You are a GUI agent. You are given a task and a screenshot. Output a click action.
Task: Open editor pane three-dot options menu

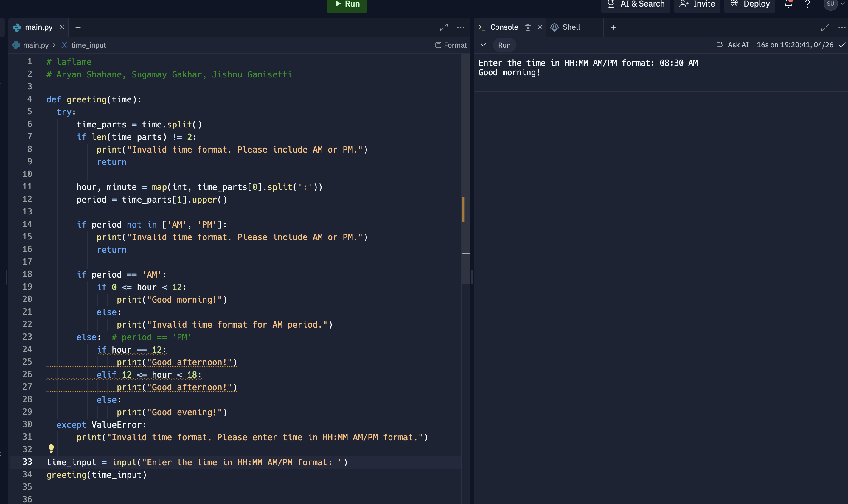pos(460,27)
